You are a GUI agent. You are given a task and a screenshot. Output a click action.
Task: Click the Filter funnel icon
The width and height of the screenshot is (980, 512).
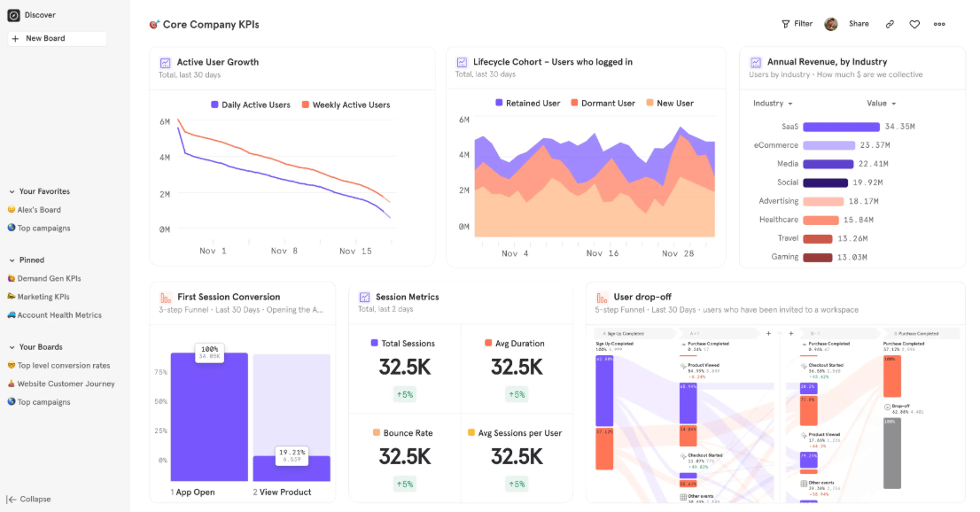pyautogui.click(x=786, y=24)
